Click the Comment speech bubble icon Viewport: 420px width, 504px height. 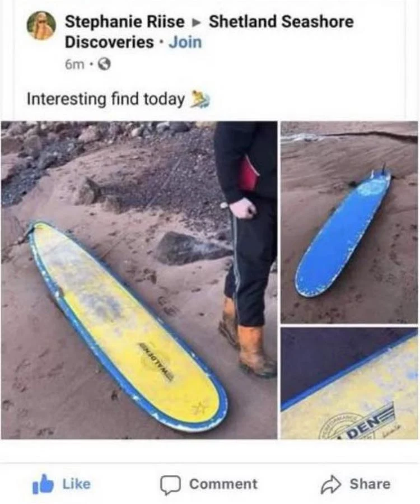pyautogui.click(x=171, y=485)
